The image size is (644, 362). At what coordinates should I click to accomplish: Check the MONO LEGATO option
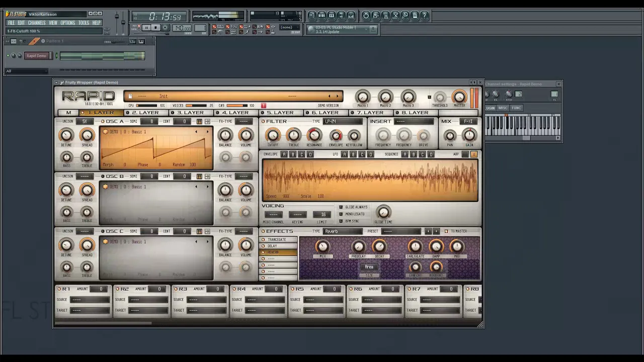341,214
